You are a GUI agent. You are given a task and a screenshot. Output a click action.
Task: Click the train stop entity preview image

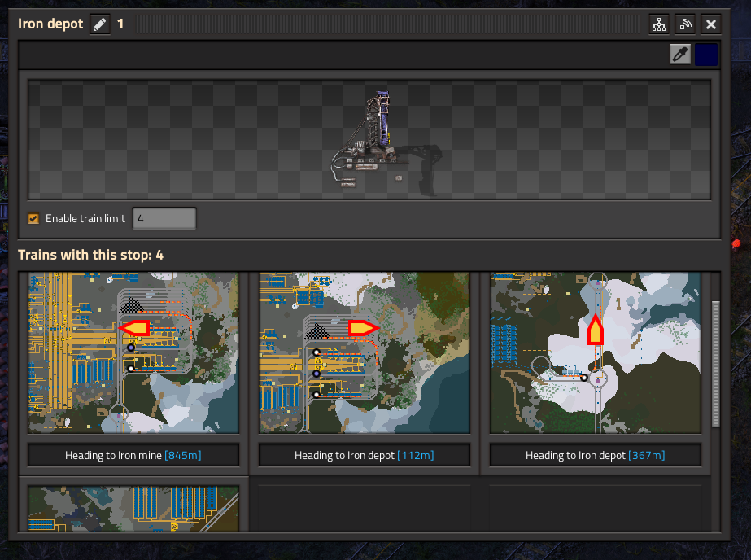click(369, 140)
